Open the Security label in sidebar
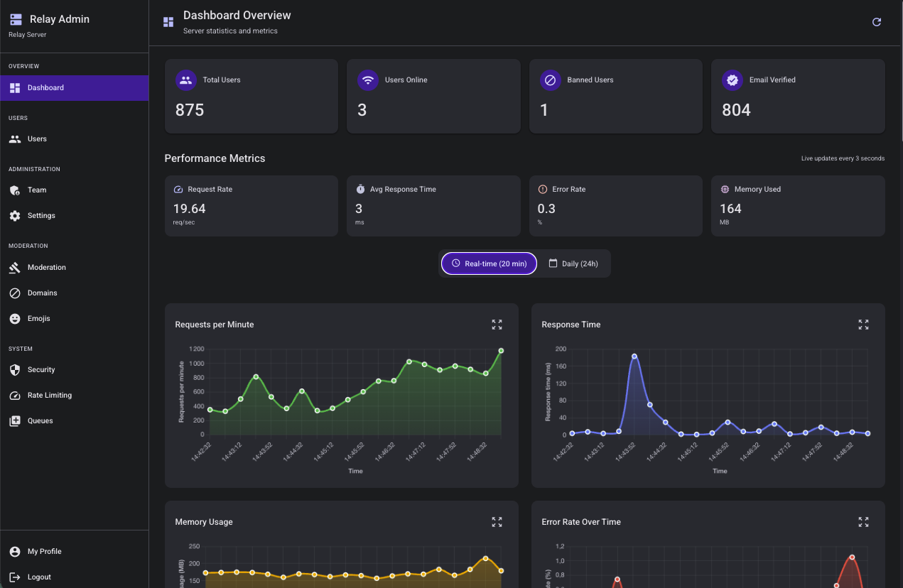903x588 pixels. [x=41, y=370]
